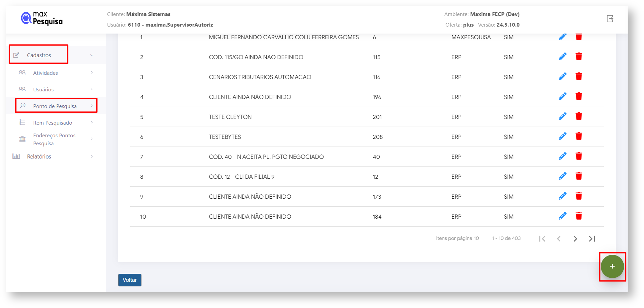
Task: Click the max Pesquisa logo
Action: (x=42, y=19)
